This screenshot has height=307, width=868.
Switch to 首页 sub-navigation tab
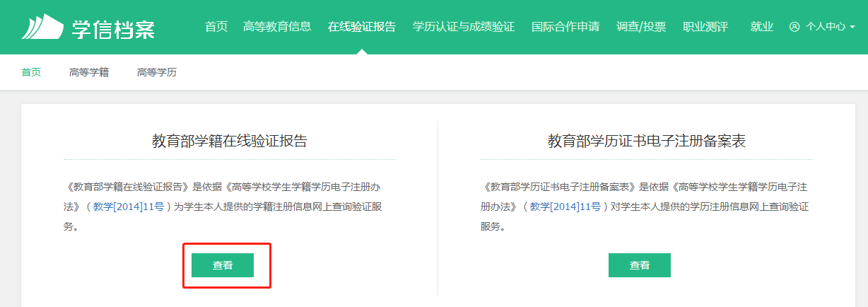pyautogui.click(x=31, y=72)
